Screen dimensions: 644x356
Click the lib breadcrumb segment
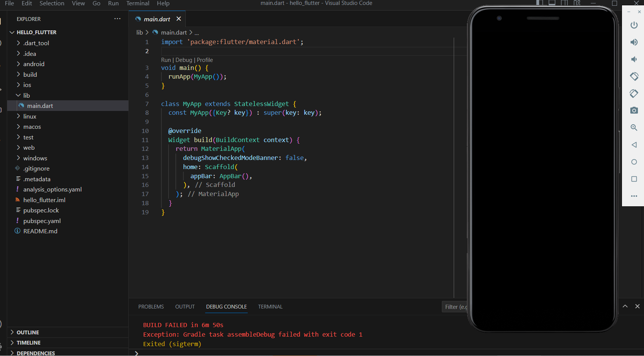[139, 32]
